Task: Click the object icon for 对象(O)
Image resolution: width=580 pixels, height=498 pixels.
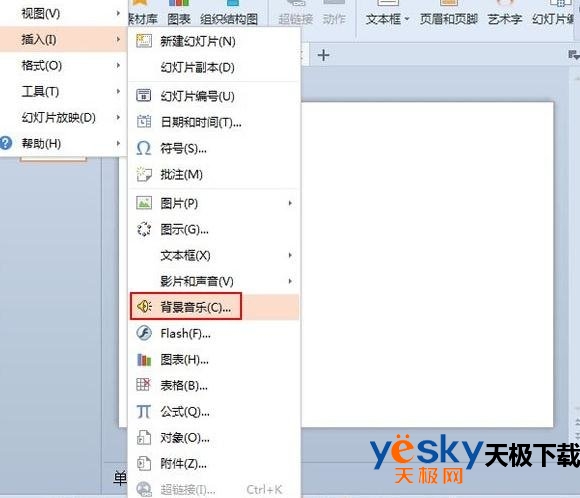Action: tap(144, 437)
